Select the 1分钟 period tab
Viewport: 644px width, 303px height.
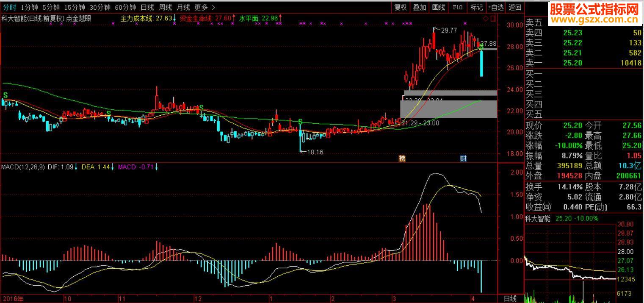29,7
